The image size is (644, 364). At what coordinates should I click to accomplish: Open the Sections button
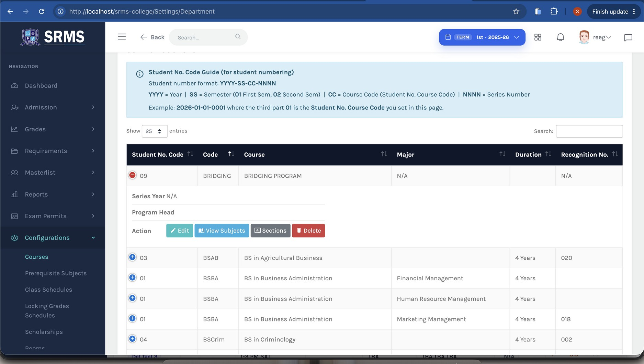270,231
